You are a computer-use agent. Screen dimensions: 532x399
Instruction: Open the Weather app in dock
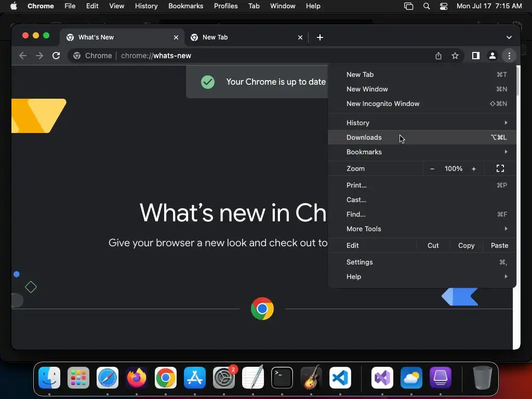[411, 378]
